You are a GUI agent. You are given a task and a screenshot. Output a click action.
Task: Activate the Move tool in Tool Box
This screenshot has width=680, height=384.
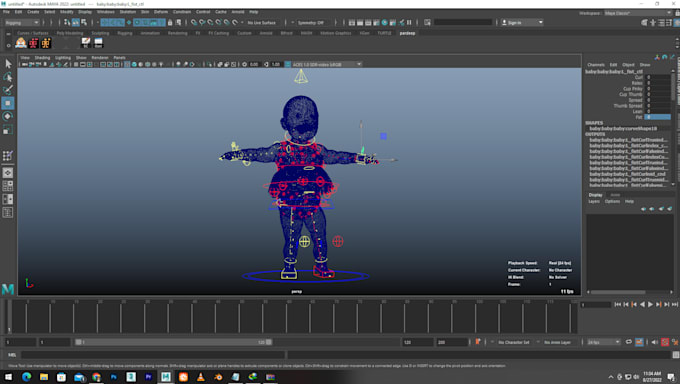(x=8, y=103)
